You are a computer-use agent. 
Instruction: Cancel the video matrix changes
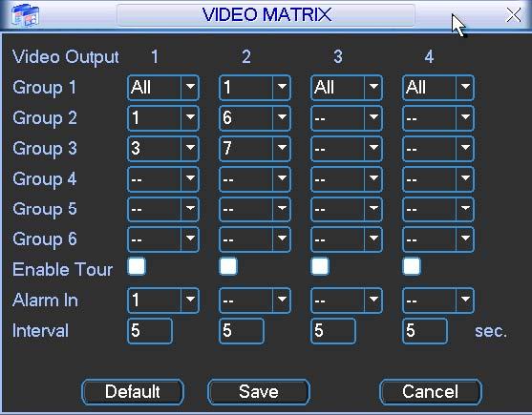click(x=431, y=392)
